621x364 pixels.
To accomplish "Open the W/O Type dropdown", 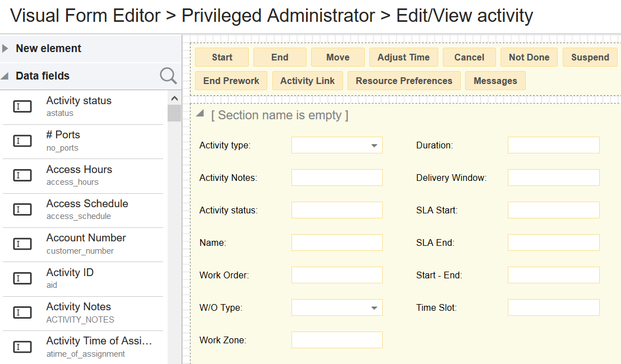I will point(374,308).
